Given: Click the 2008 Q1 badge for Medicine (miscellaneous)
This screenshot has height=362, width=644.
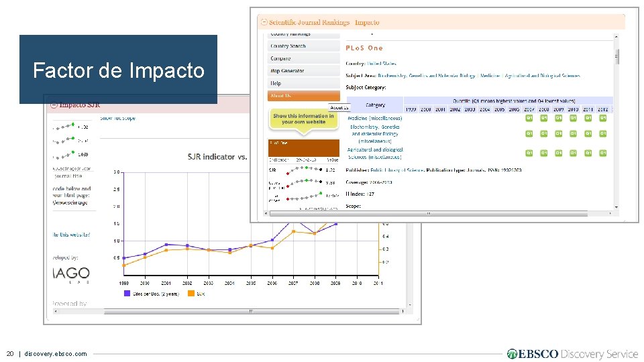Looking at the screenshot, I should 544,118.
